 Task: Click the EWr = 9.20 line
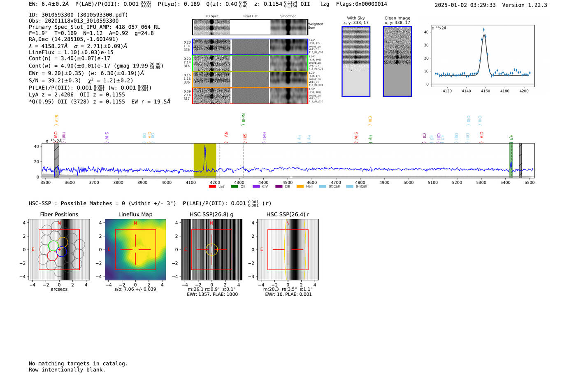86,73
